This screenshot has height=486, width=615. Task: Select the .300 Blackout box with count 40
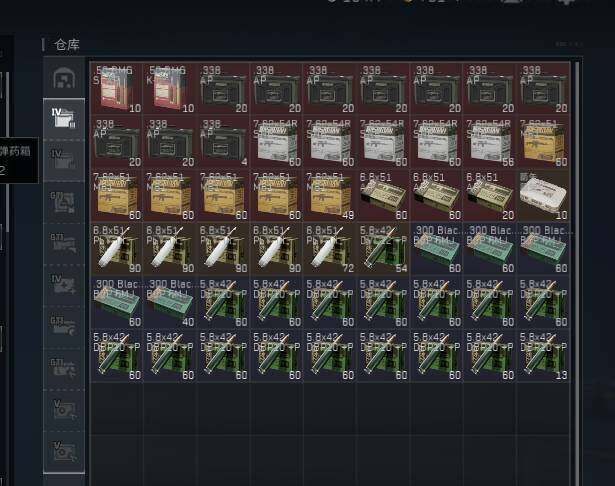(x=170, y=302)
